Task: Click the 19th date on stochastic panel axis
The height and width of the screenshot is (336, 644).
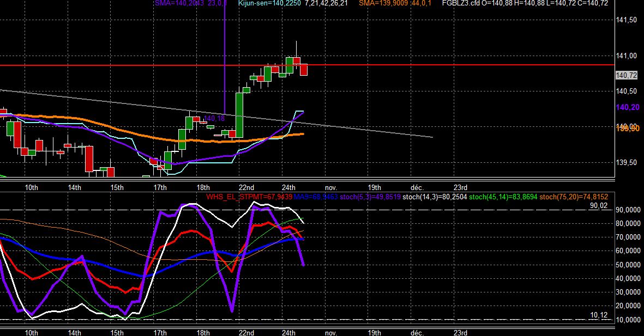Action: pyautogui.click(x=374, y=333)
